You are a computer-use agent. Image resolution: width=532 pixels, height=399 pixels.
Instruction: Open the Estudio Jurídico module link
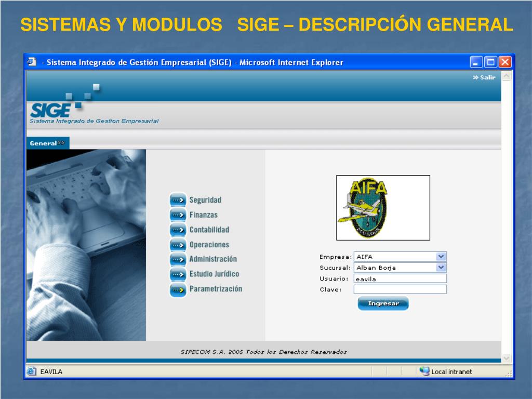[x=214, y=274]
